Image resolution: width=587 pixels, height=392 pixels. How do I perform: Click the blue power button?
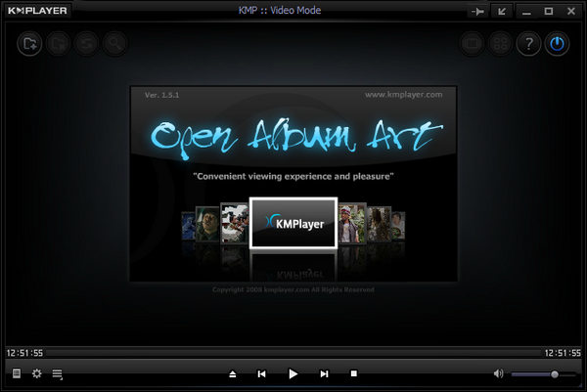(x=557, y=44)
